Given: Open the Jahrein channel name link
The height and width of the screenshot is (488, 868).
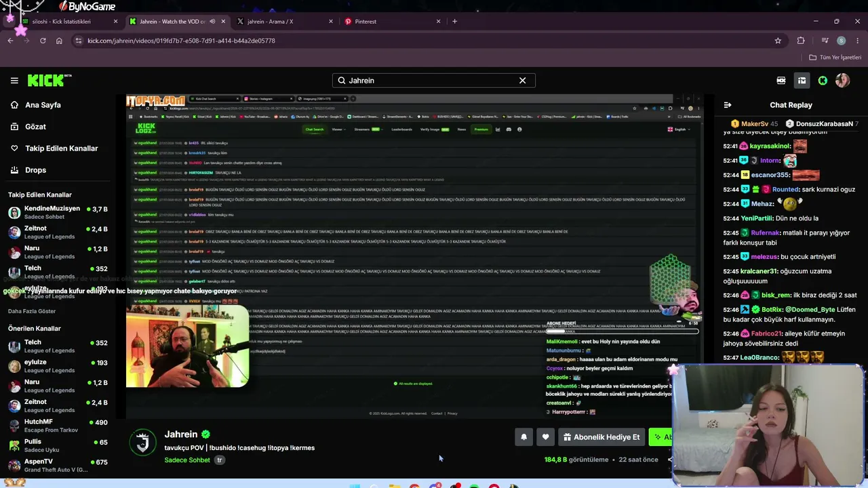Looking at the screenshot, I should click(181, 434).
